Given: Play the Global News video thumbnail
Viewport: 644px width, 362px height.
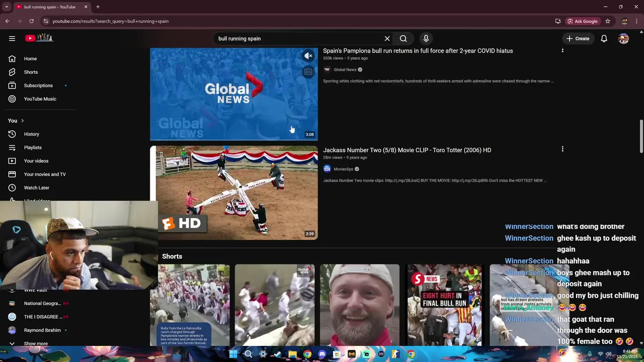Looking at the screenshot, I should pos(234,94).
